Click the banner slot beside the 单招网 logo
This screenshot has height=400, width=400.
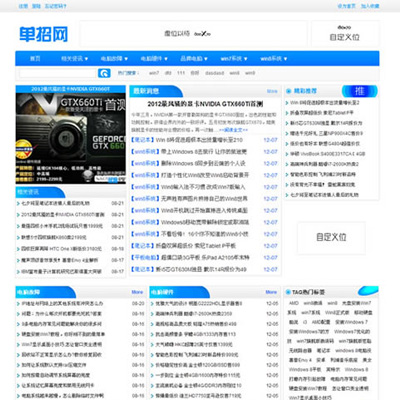point(193,34)
